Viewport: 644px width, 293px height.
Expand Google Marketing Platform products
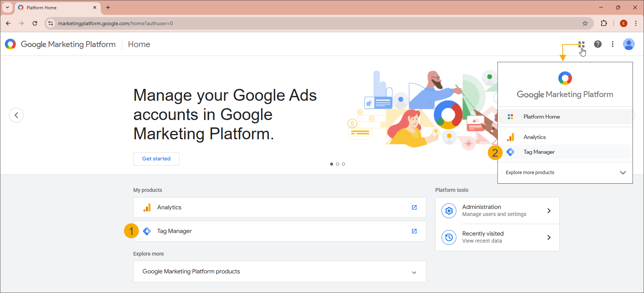(x=280, y=272)
